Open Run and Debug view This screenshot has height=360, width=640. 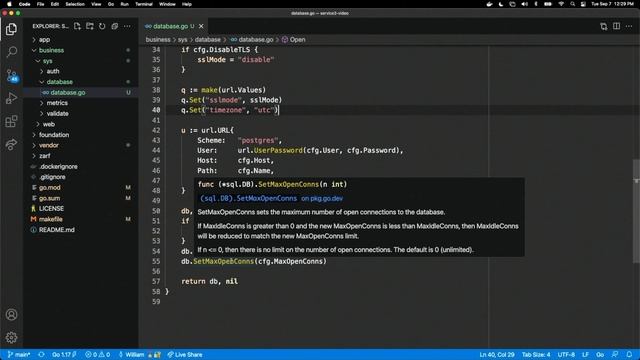(x=11, y=98)
